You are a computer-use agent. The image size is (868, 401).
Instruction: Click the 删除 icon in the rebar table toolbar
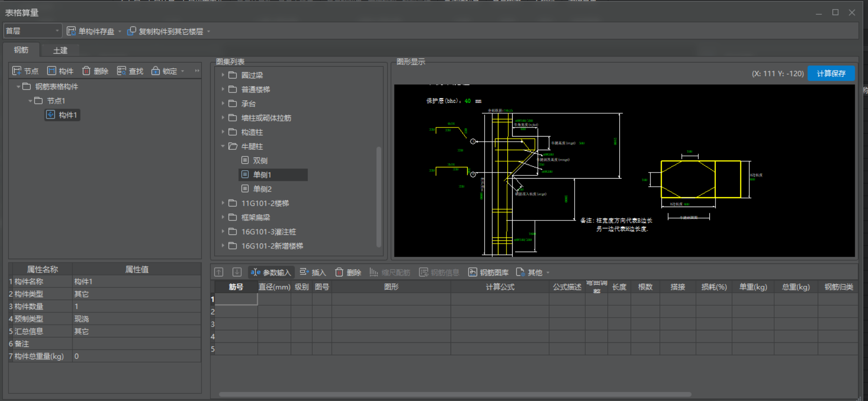pos(339,272)
